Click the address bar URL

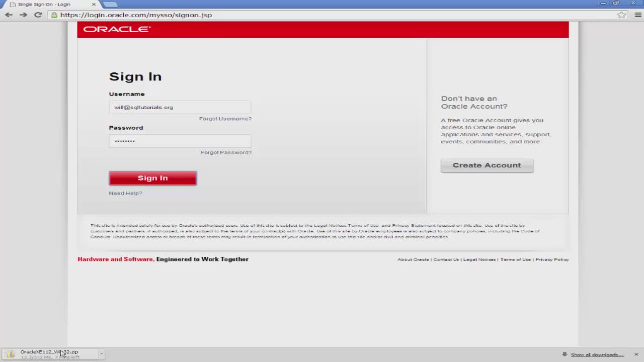[136, 15]
